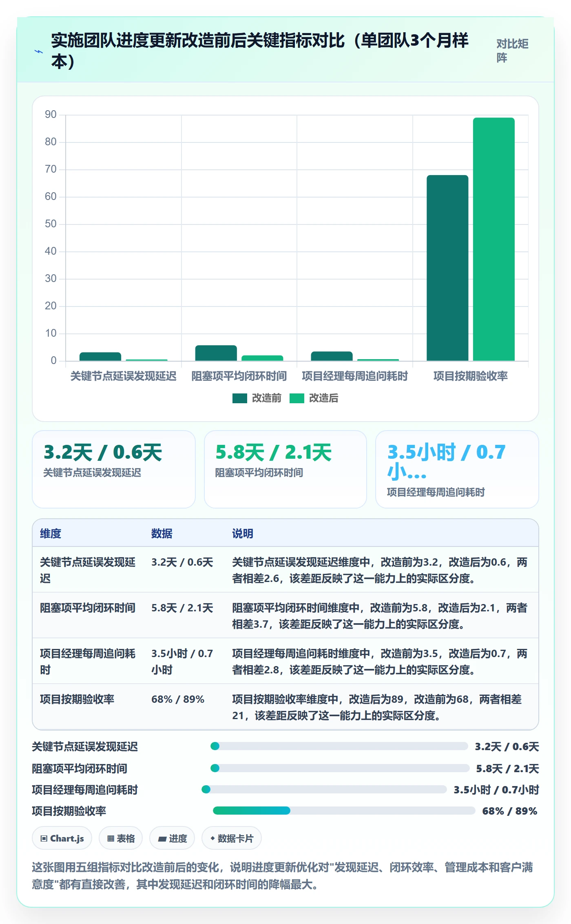This screenshot has height=924, width=571.
Task: Select table cell 68% / 89%
Action: coord(178,699)
